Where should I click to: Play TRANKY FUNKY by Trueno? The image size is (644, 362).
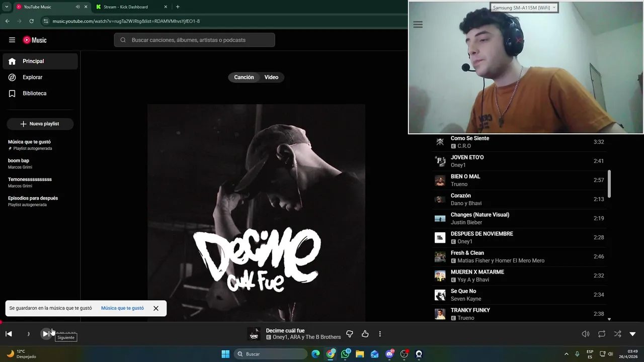pyautogui.click(x=520, y=314)
